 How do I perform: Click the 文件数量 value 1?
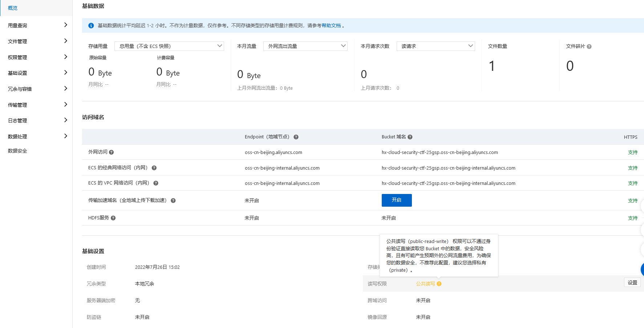click(x=492, y=66)
